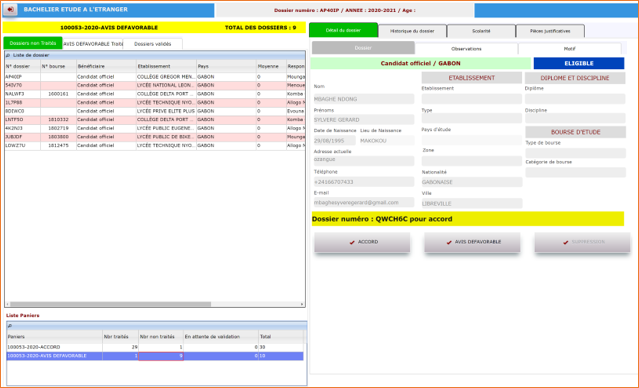Click the Nbr non traités column header

coord(161,337)
